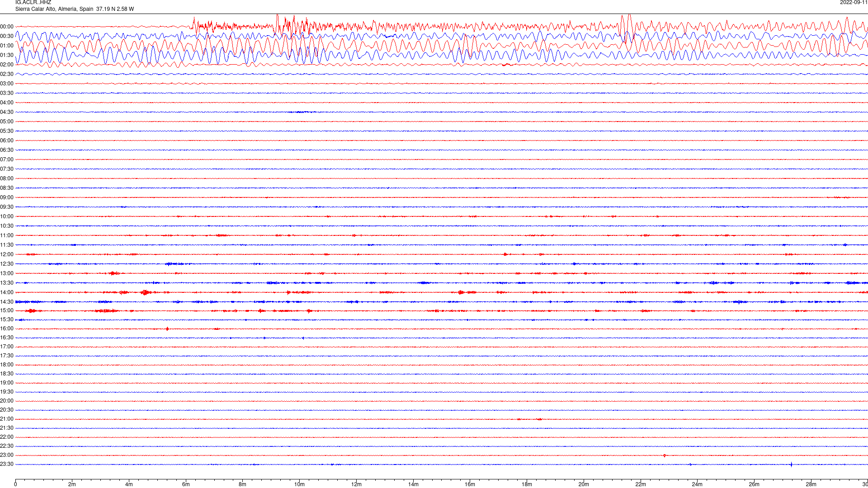
Task: Select the 03:00 trace time label
Action: tap(7, 84)
